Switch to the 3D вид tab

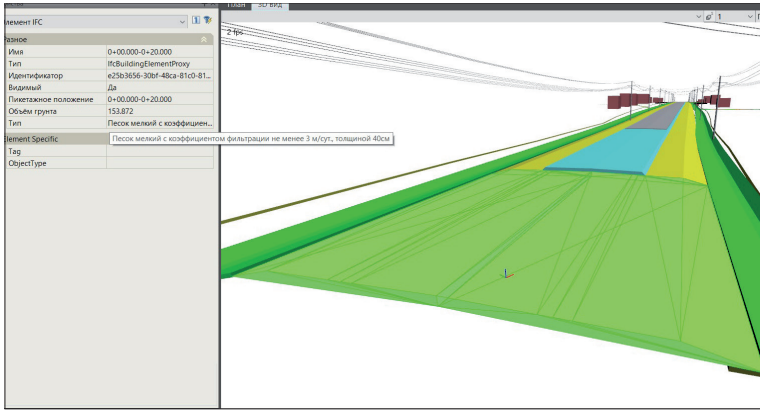(271, 4)
